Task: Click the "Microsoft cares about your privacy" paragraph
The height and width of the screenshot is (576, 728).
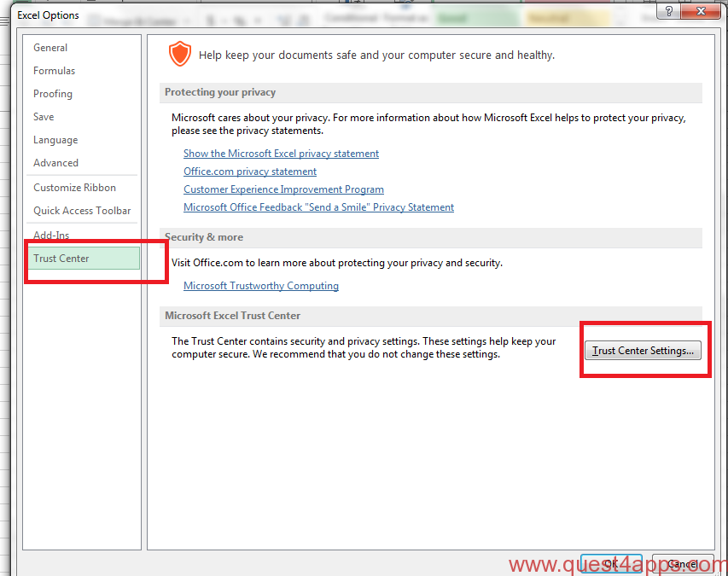Action: tap(428, 125)
